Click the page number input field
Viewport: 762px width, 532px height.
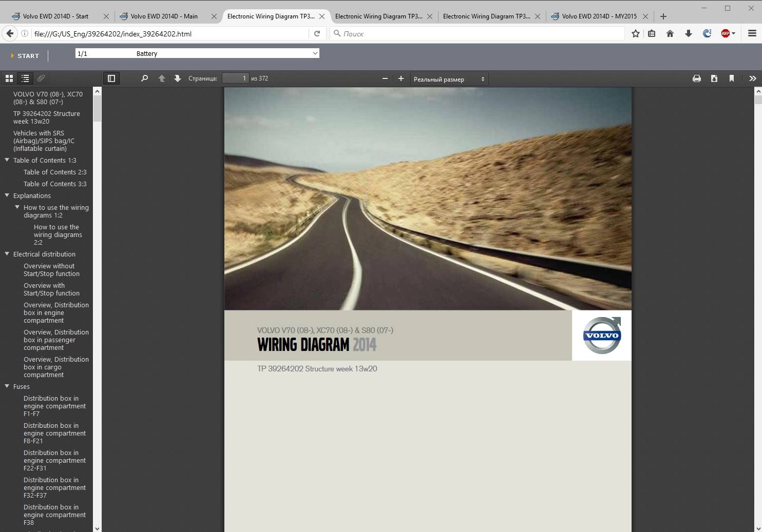point(236,78)
